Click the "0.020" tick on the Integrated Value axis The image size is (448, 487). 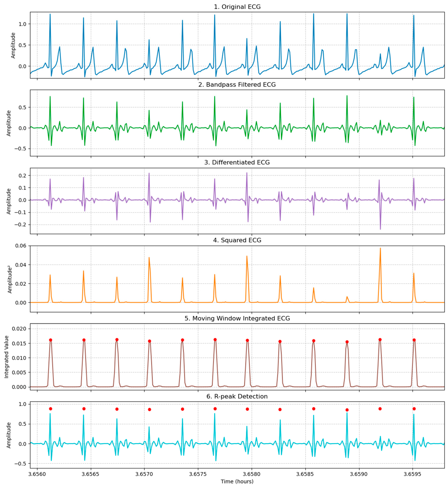pos(19,329)
